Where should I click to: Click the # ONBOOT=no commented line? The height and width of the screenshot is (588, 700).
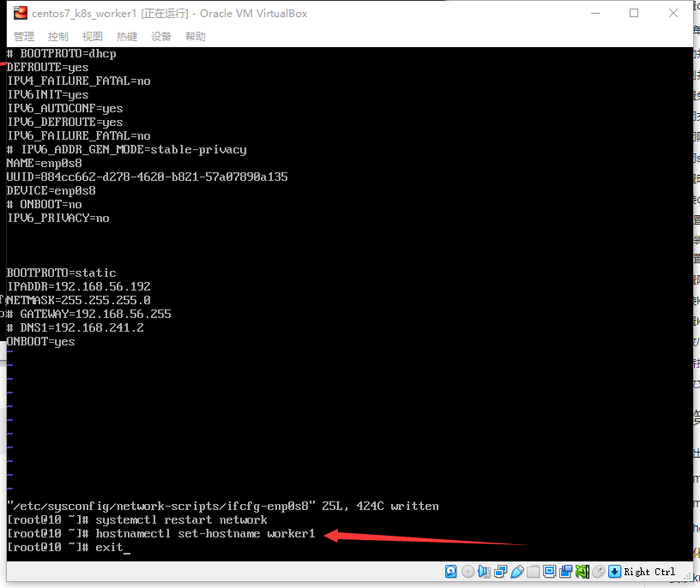(x=45, y=204)
